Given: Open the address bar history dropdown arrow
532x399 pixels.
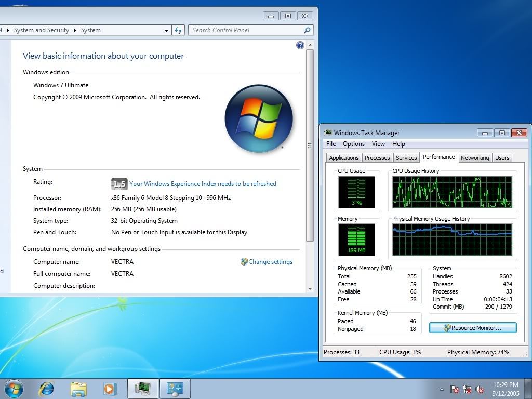Looking at the screenshot, I should tap(166, 30).
